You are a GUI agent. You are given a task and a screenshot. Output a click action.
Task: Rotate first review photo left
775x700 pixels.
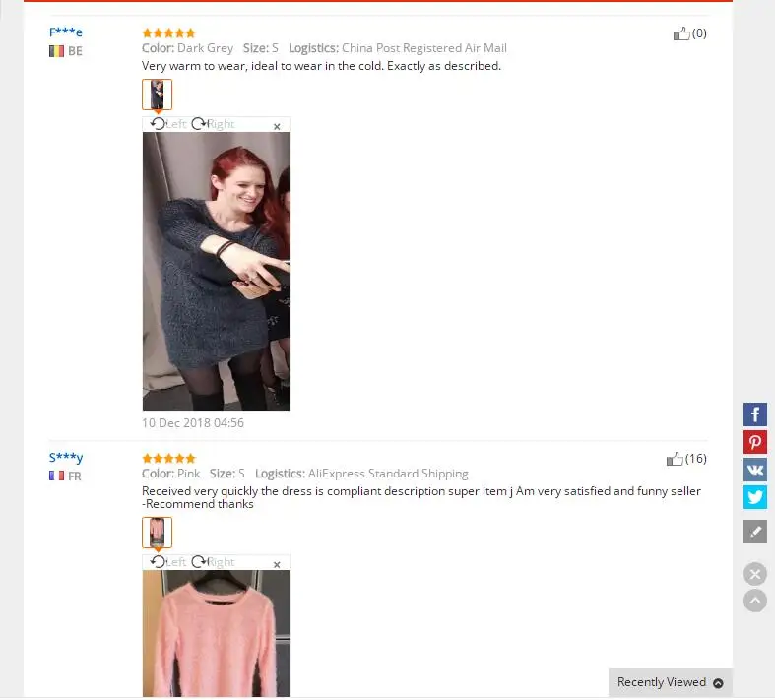coord(168,123)
